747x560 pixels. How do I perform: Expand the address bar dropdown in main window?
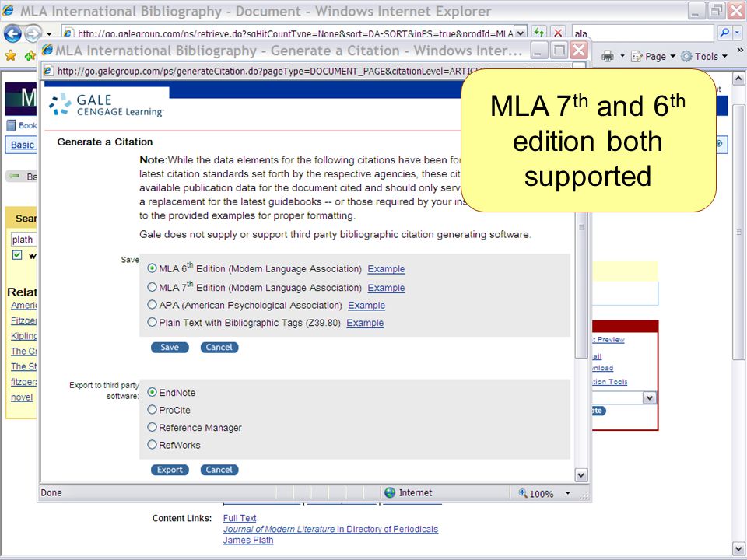(x=521, y=33)
